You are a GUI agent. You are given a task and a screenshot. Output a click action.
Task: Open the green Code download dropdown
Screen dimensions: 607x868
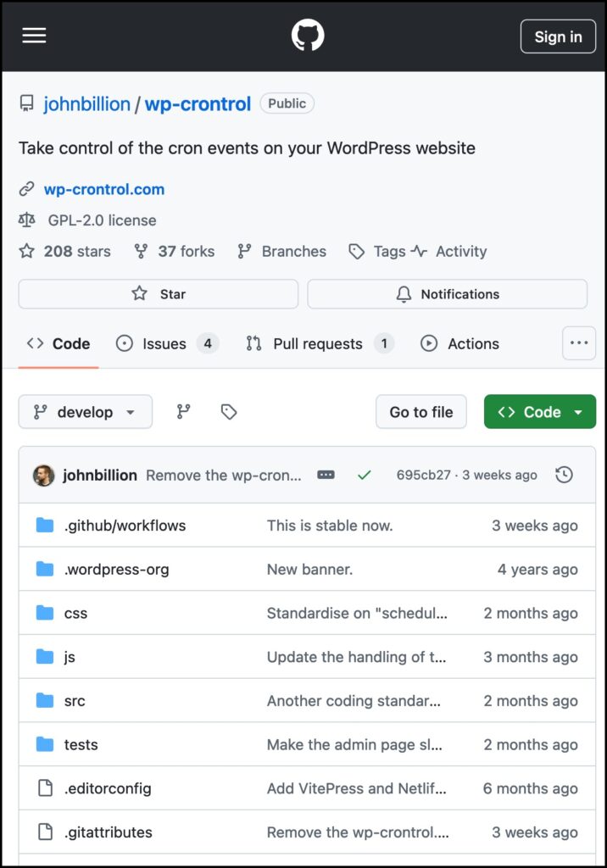click(539, 412)
